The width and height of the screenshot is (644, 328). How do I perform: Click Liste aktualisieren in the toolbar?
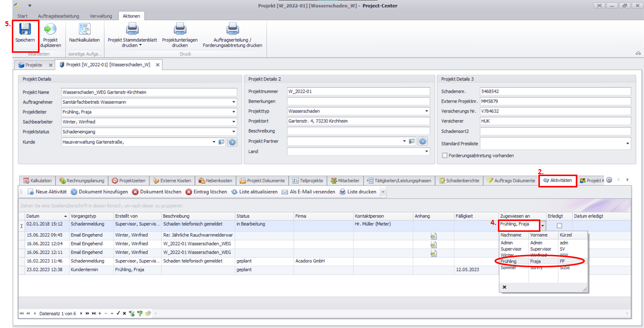click(254, 192)
